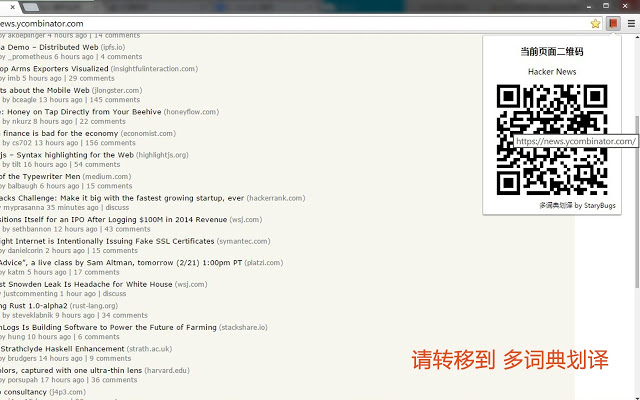Image resolution: width=640 pixels, height=400 pixels.
Task: Open Snowden Leak Headache story
Action: 86,284
